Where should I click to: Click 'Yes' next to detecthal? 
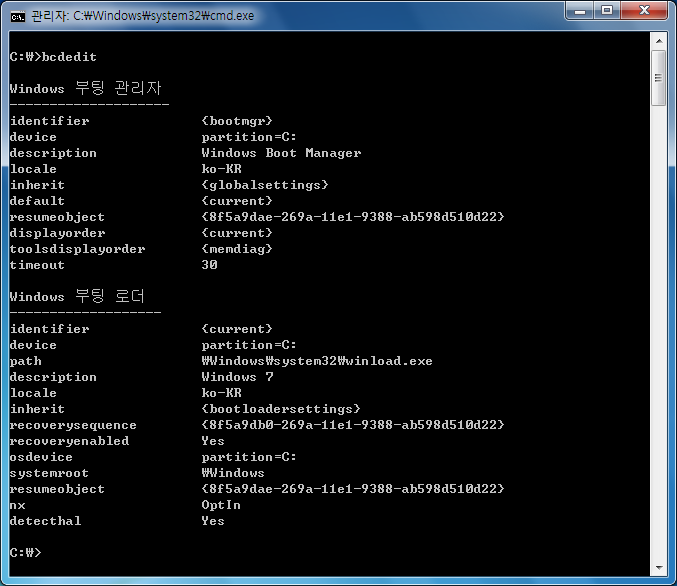tap(213, 521)
